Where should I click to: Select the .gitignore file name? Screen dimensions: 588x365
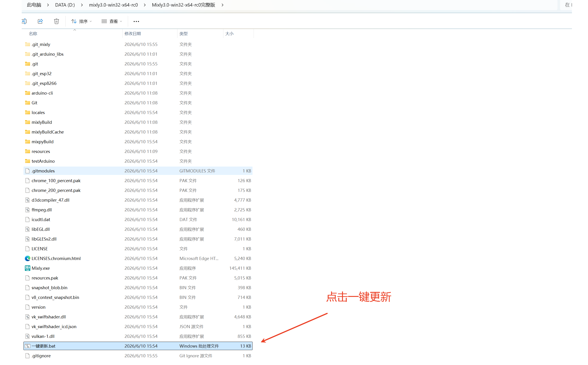point(41,355)
